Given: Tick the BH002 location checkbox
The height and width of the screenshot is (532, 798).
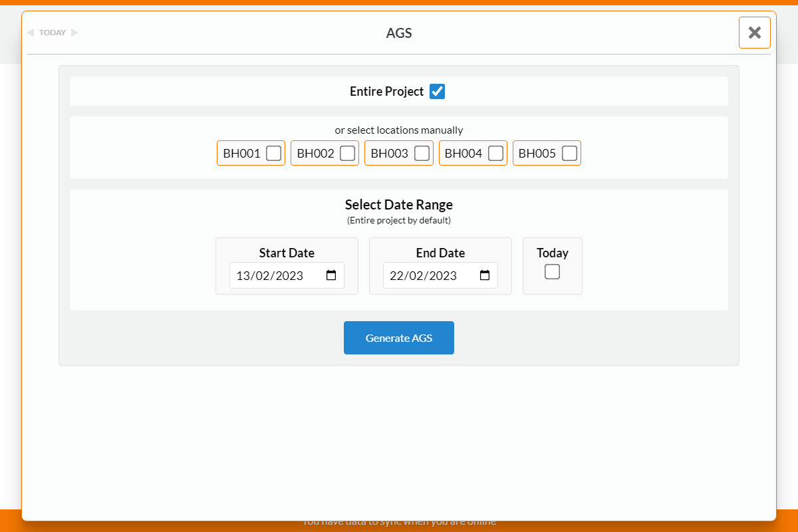Looking at the screenshot, I should (x=347, y=154).
